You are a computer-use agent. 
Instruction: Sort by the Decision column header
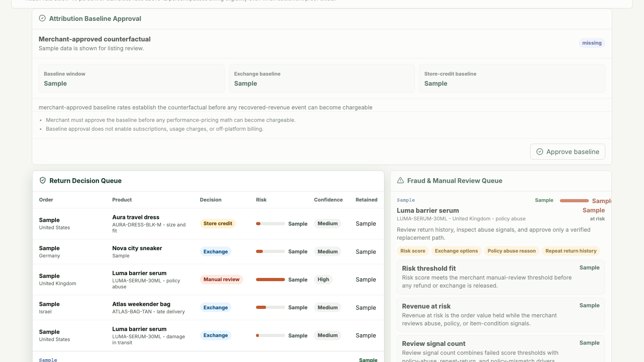tap(211, 200)
